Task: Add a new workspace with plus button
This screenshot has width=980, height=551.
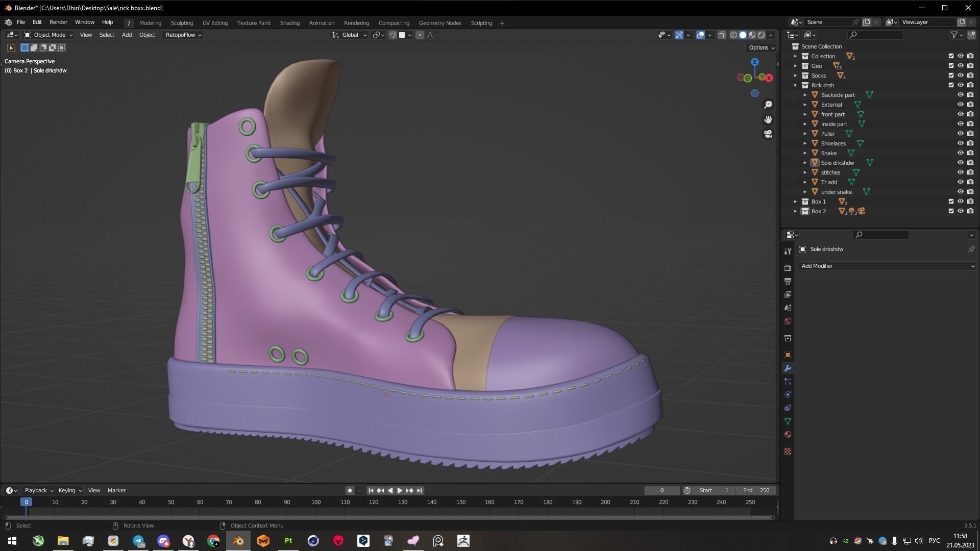Action: point(502,23)
